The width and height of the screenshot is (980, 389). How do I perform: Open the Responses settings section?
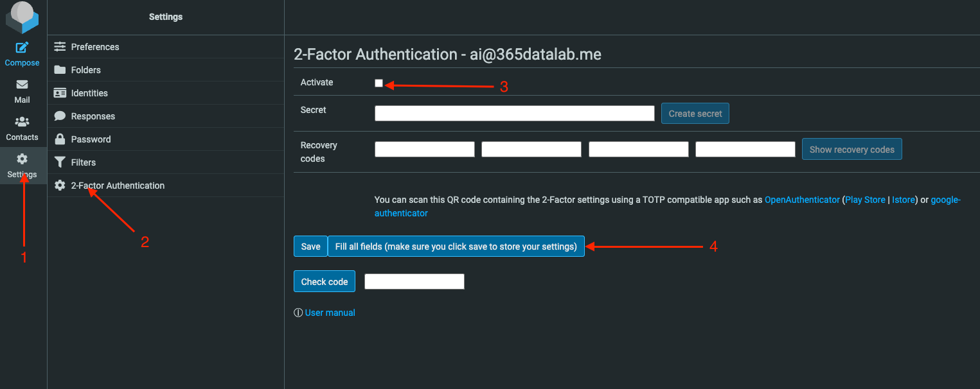coord(166,116)
